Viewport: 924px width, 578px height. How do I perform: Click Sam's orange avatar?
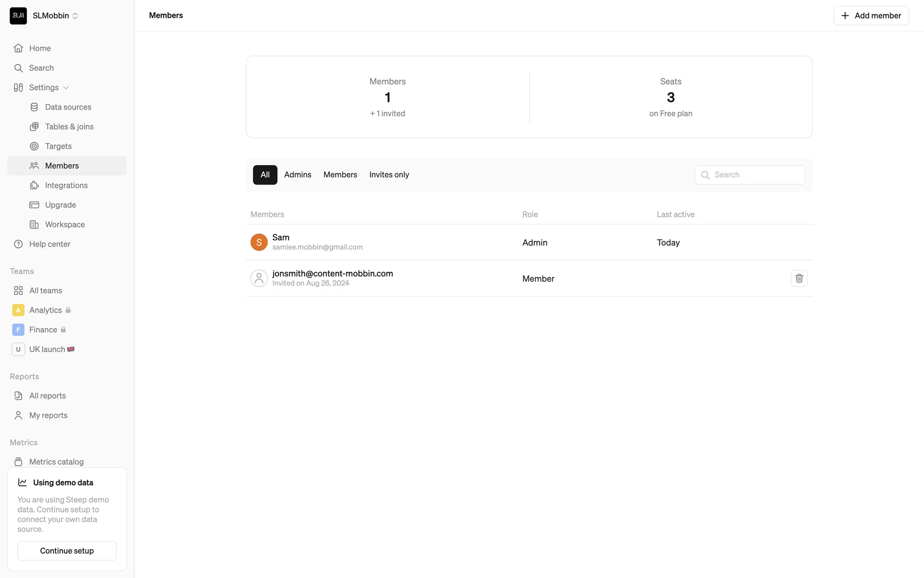pos(259,242)
